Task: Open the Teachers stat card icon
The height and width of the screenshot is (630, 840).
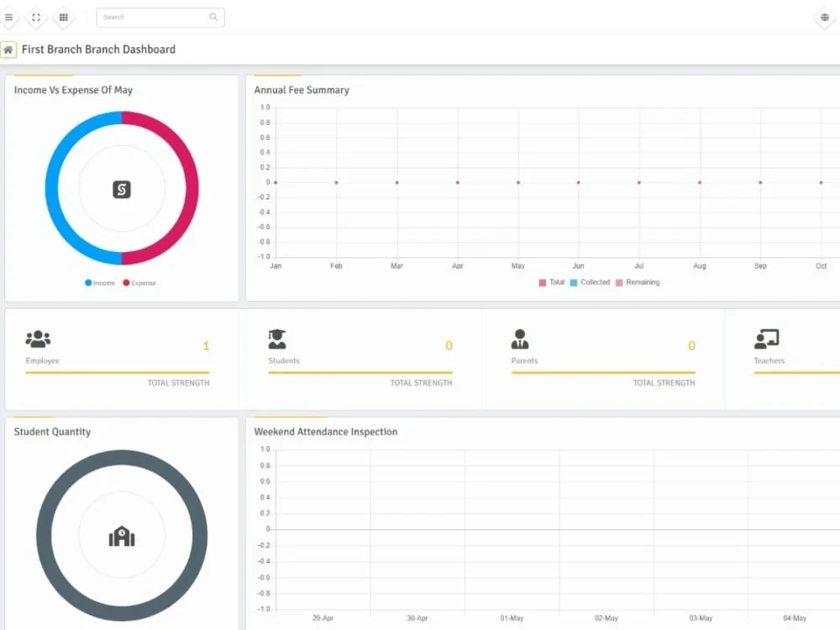Action: point(768,339)
